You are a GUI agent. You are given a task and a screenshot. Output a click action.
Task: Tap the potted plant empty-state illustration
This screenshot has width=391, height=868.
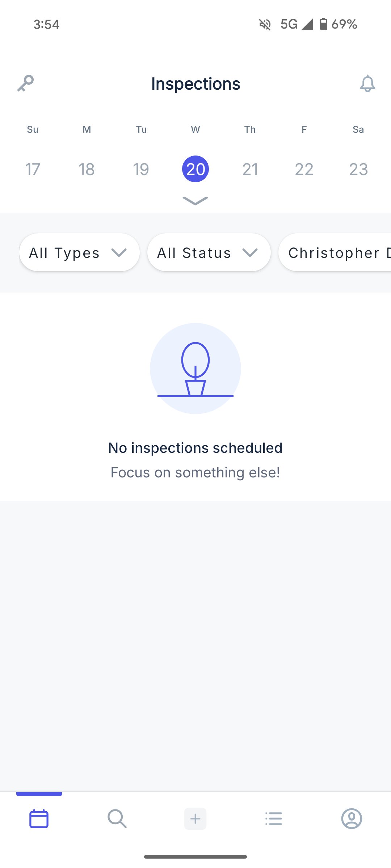pyautogui.click(x=195, y=369)
